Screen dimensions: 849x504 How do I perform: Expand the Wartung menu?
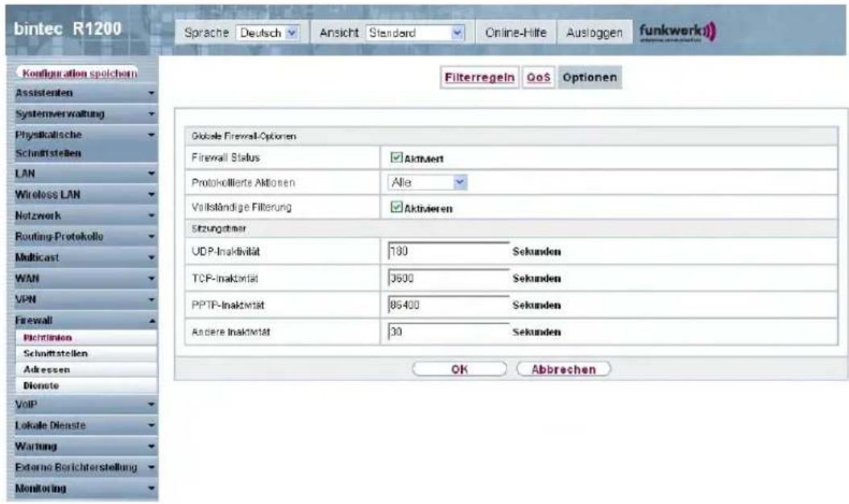click(85, 447)
